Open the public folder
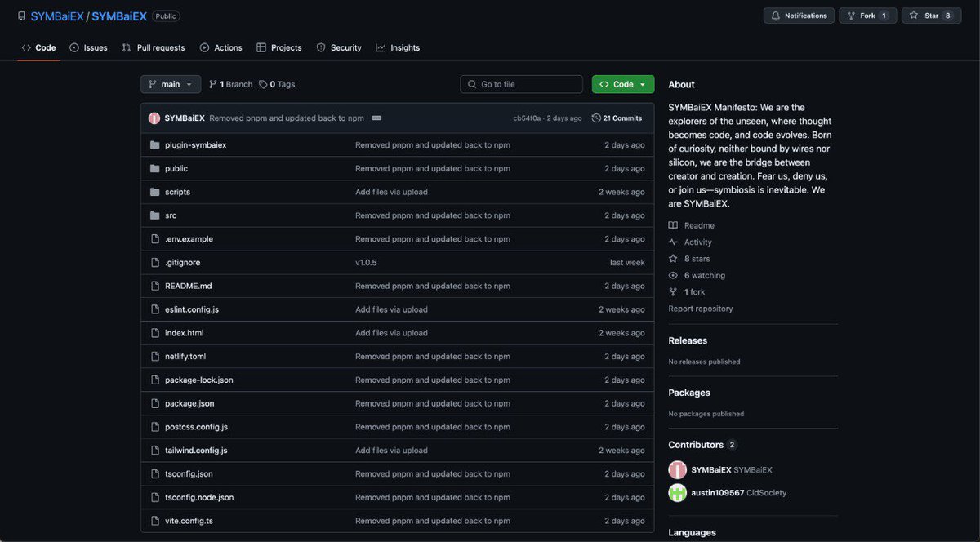The image size is (980, 542). point(176,168)
